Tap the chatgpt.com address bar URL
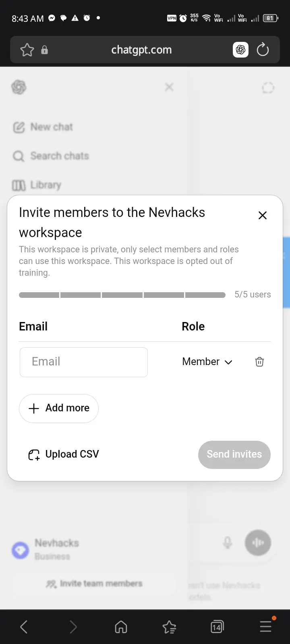This screenshot has width=290, height=644. tap(141, 50)
